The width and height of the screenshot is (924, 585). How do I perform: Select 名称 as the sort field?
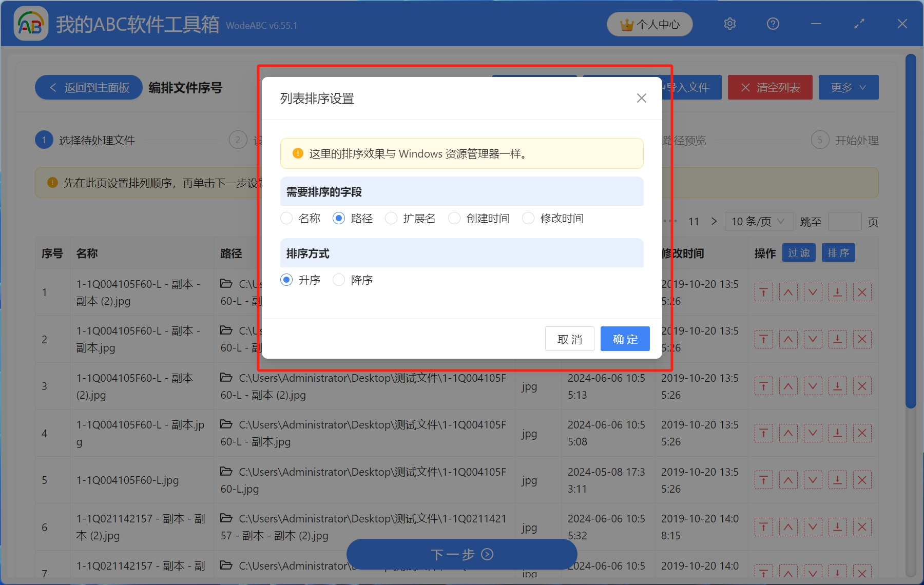tap(286, 218)
